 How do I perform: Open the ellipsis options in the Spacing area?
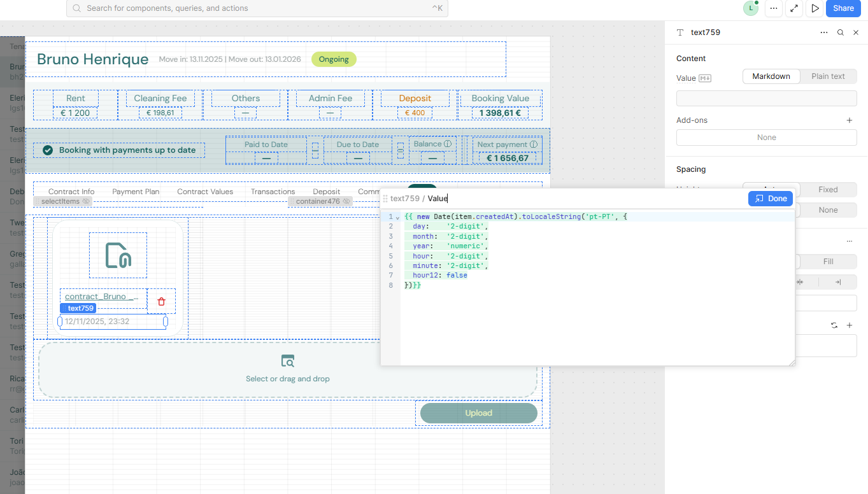coord(849,241)
